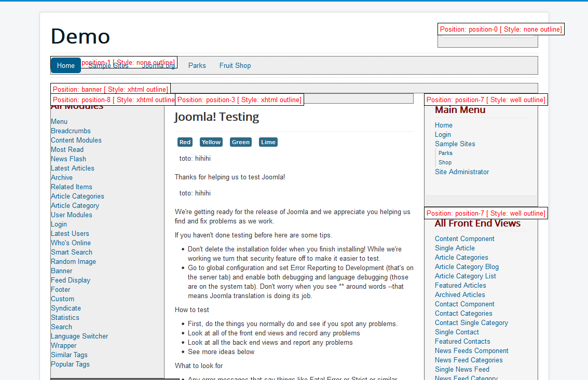Open Statistics module link

(65, 317)
